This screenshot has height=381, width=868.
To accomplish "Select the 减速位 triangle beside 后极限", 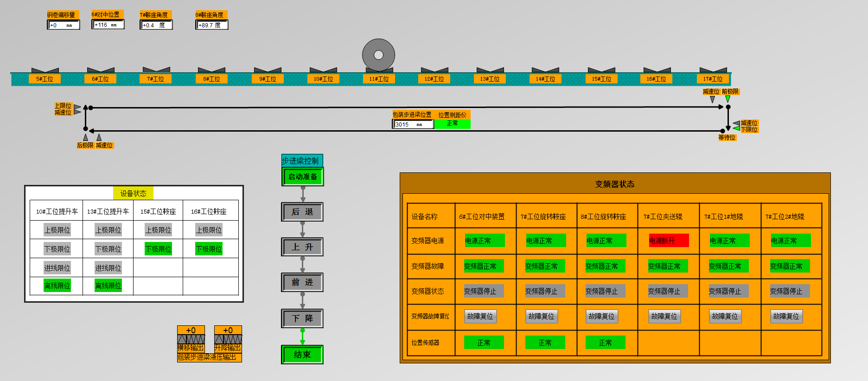I will click(x=99, y=137).
